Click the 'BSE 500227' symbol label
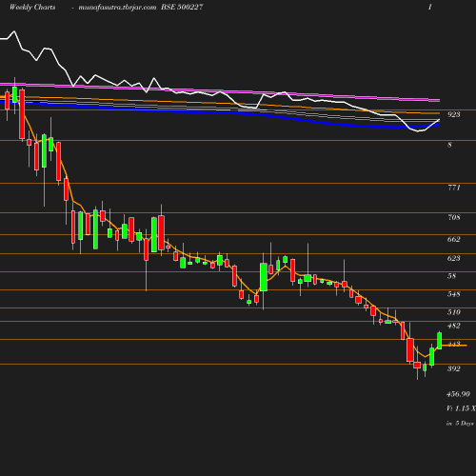This screenshot has height=476, width=476. (182, 7)
